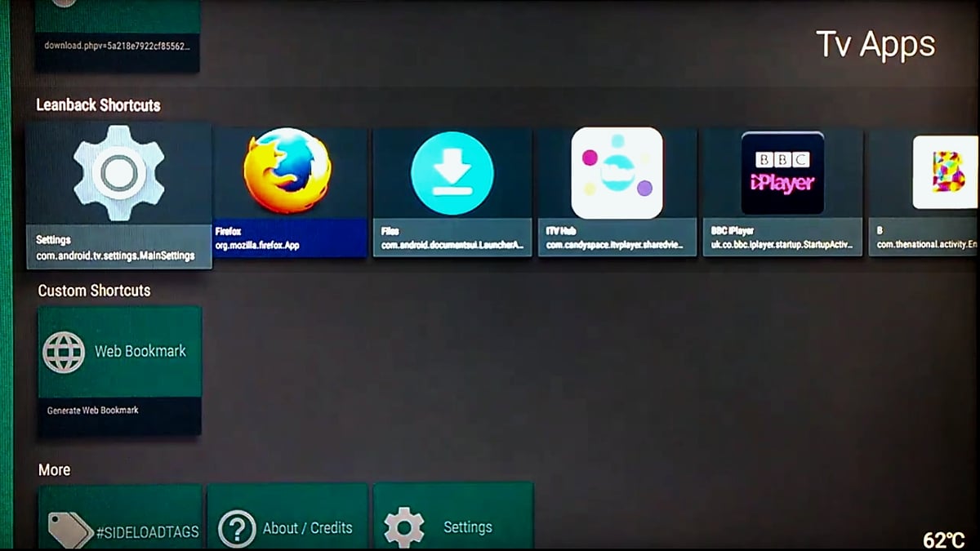Select the Leanback Shortcuts section header
Image resolution: width=980 pixels, height=551 pixels.
98,105
